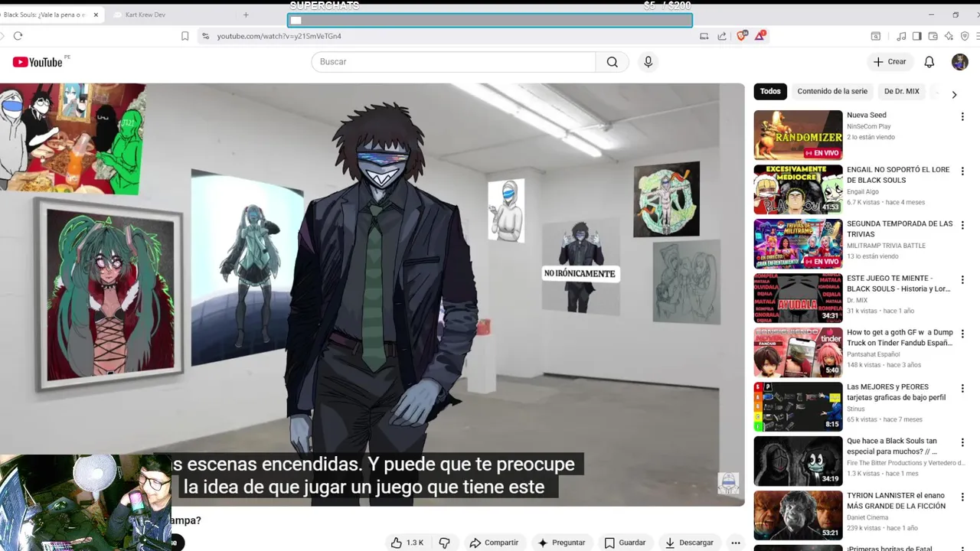The height and width of the screenshot is (551, 980).
Task: Switch to Kart Krew Dev tab
Action: click(145, 15)
